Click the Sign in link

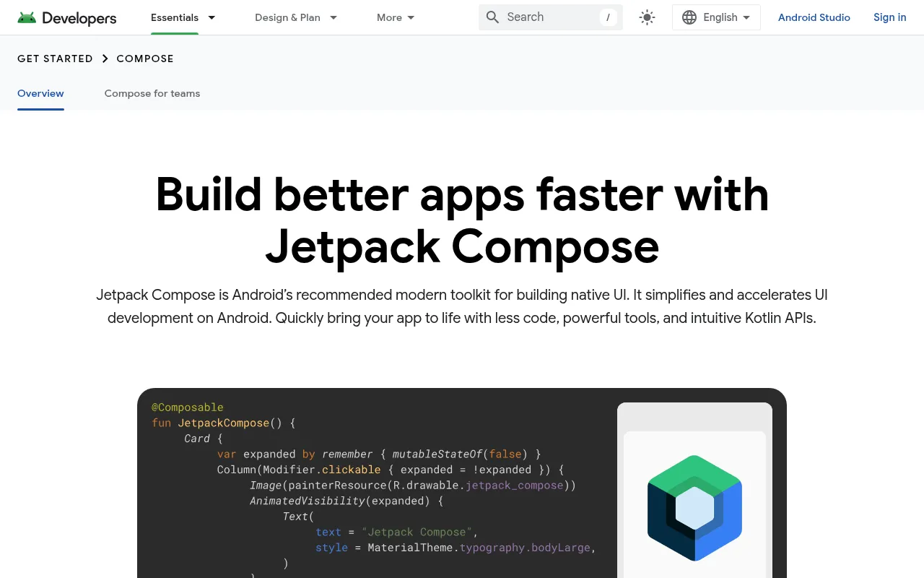click(x=890, y=17)
